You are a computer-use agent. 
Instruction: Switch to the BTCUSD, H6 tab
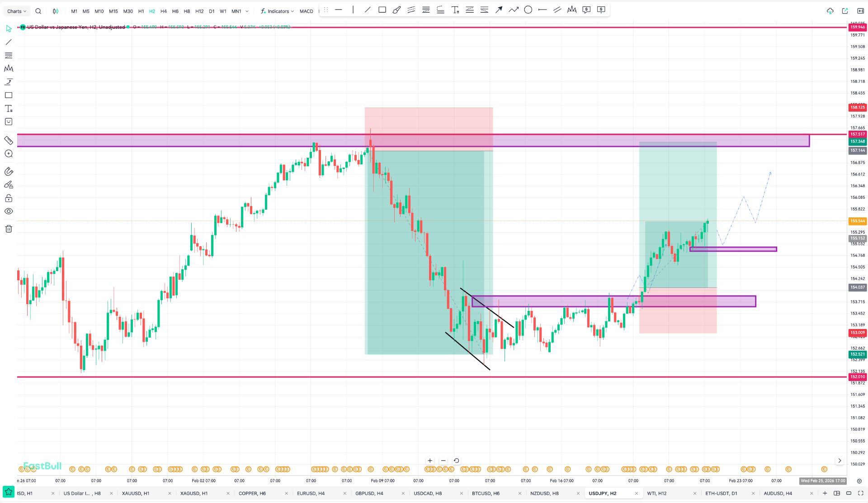(486, 493)
